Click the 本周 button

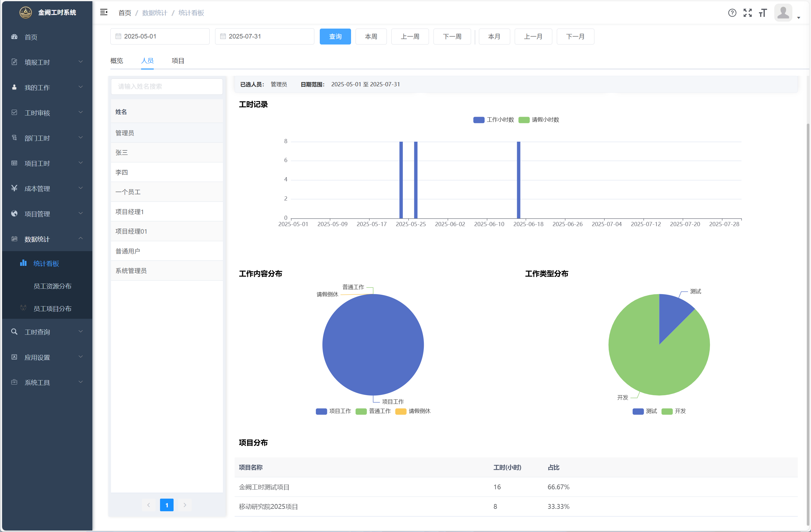pos(371,36)
